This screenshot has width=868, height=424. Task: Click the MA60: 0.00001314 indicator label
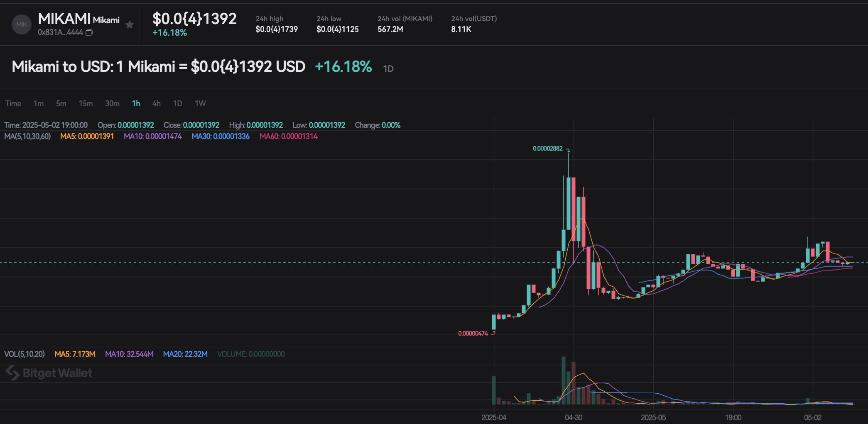289,136
